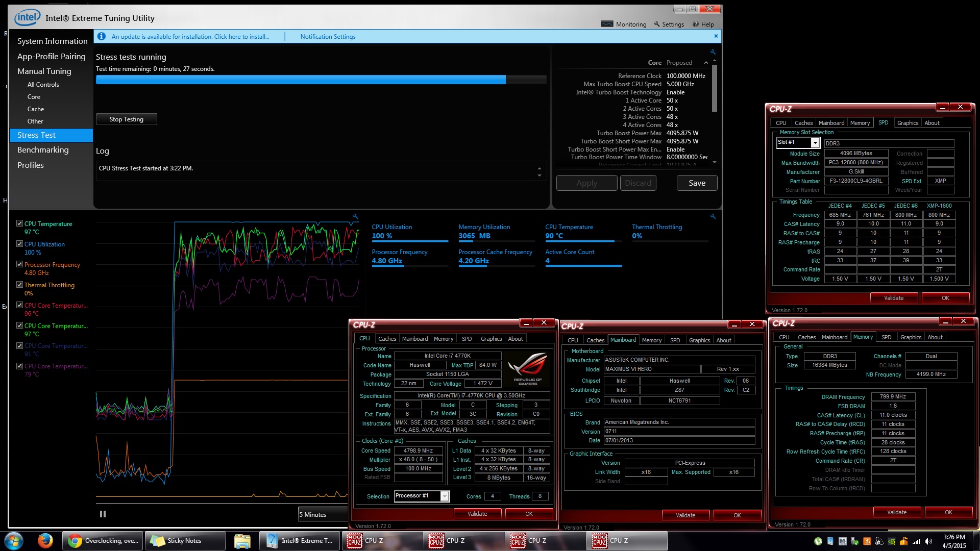
Task: Toggle Processor Frequency graph checkbox
Action: coord(19,264)
